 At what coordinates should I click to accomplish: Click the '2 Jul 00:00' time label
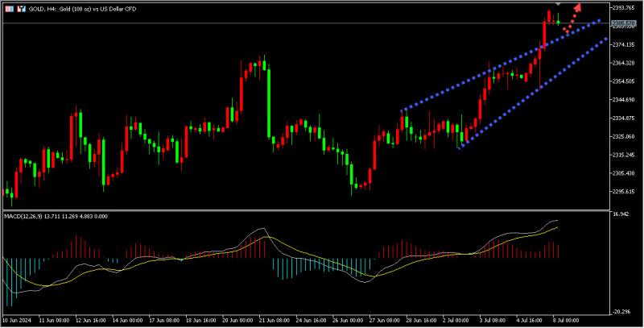point(456,320)
